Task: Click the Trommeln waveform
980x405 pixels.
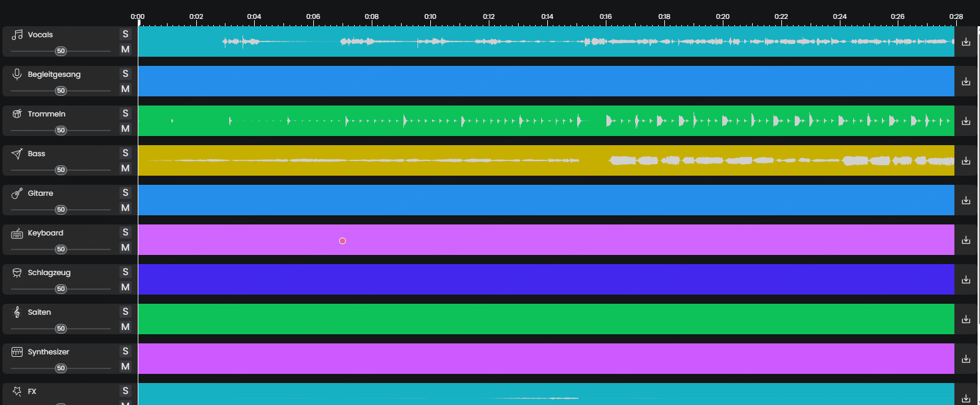Action: 546,121
